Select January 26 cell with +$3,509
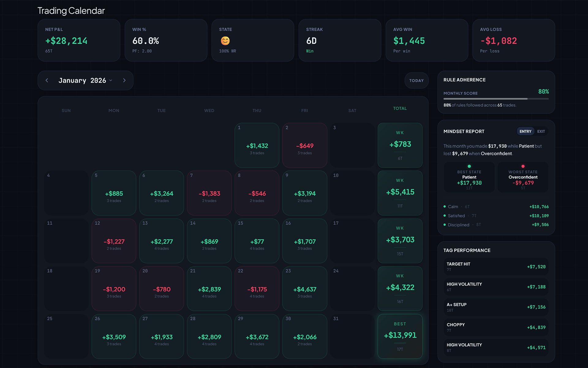588x368 pixels. (114, 336)
